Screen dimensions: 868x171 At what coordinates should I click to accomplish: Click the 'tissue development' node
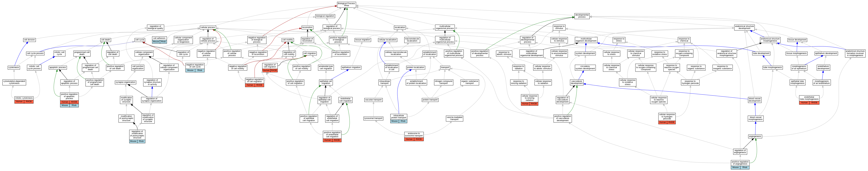click(798, 40)
